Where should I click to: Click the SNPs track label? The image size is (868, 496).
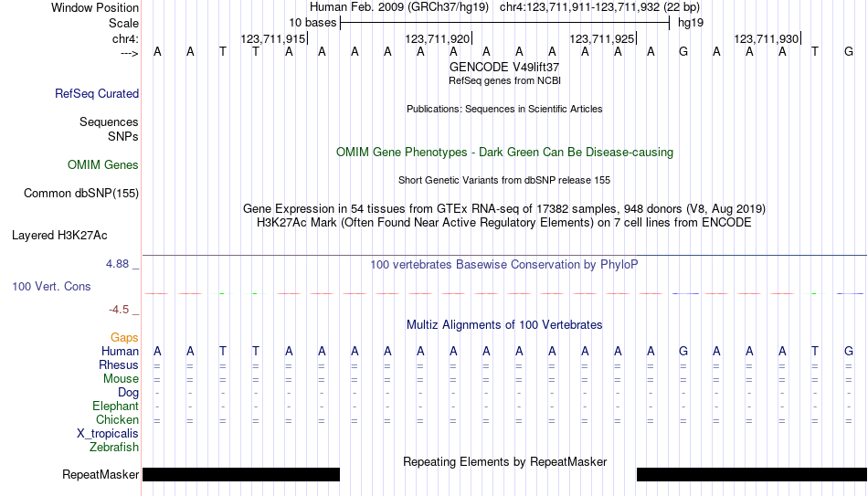pyautogui.click(x=123, y=136)
